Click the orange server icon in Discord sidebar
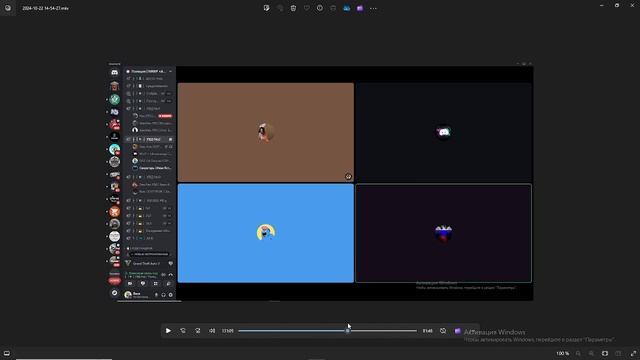This screenshot has height=360, width=640. pos(115,211)
